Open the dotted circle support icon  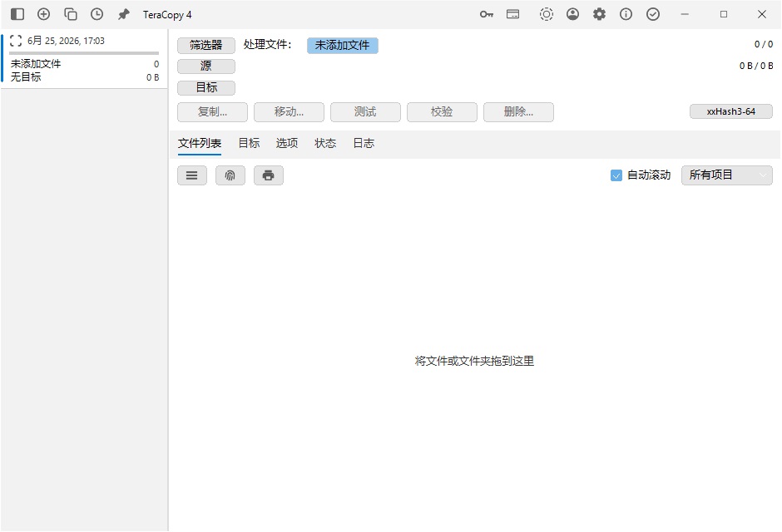click(547, 14)
